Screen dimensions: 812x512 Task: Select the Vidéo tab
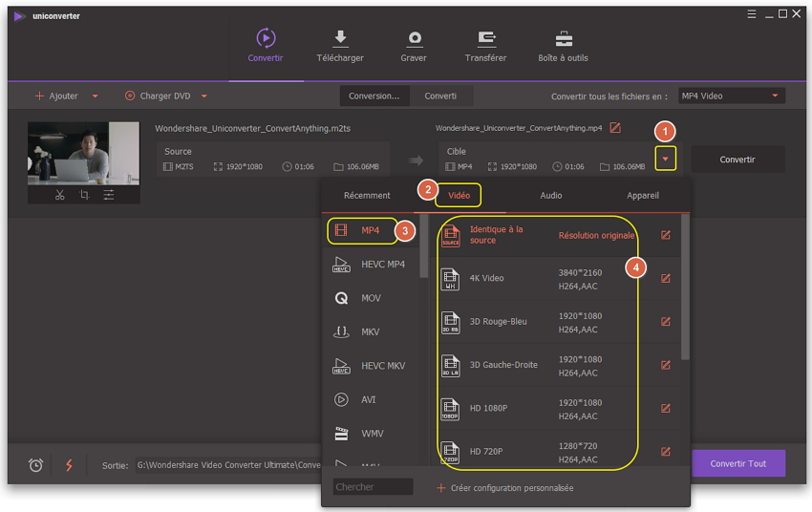pyautogui.click(x=459, y=196)
